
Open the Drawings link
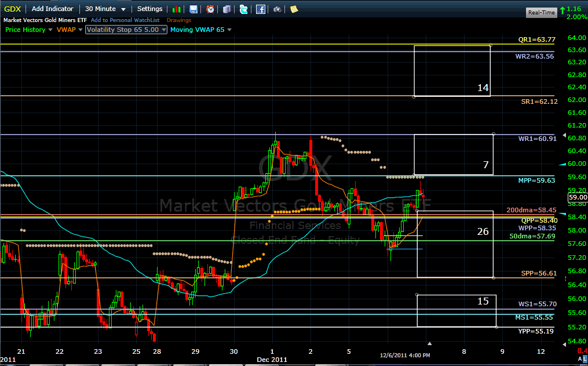(x=179, y=20)
